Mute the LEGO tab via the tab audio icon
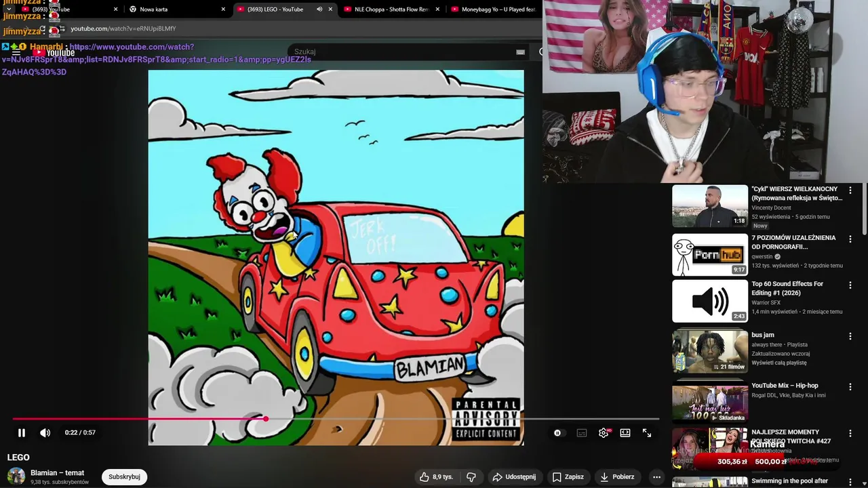 319,9
